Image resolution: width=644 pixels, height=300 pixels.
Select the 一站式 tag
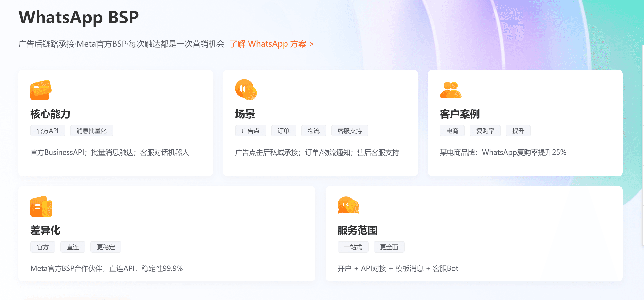[353, 247]
